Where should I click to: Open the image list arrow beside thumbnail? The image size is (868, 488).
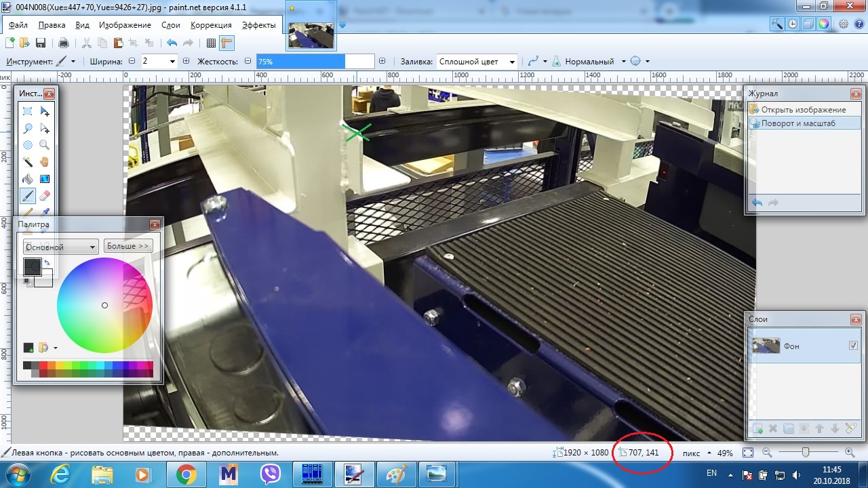click(x=342, y=25)
